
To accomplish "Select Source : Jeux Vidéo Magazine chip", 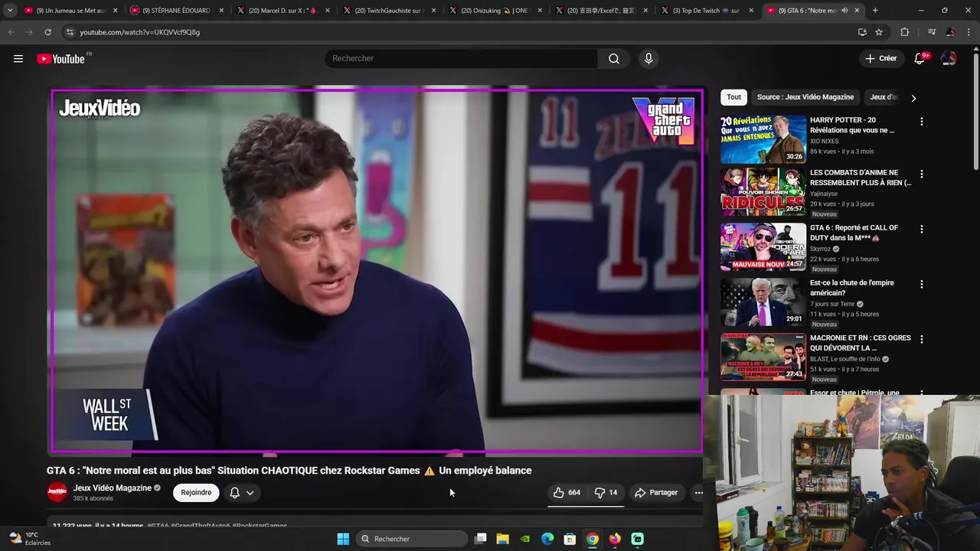I will (805, 97).
